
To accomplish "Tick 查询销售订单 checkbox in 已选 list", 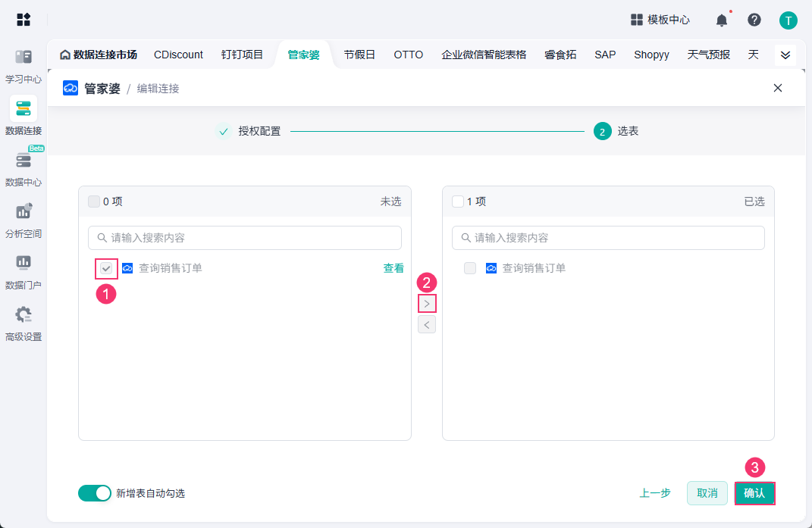I will click(470, 268).
